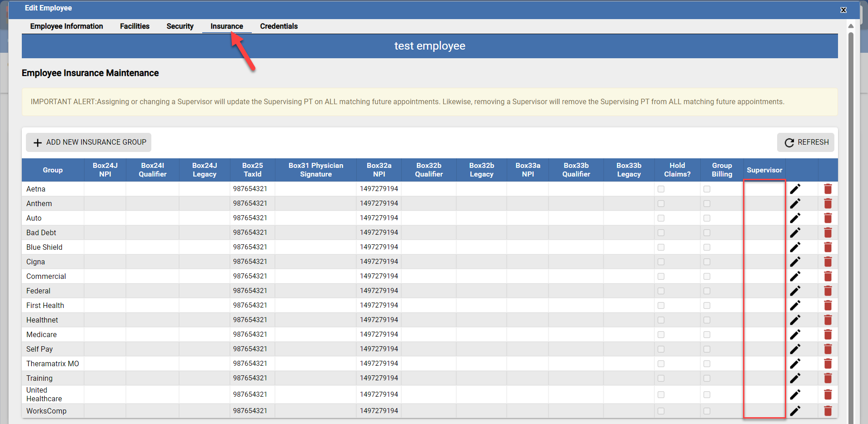
Task: Toggle Hold Claims checkbox for Aetna
Action: coord(661,189)
